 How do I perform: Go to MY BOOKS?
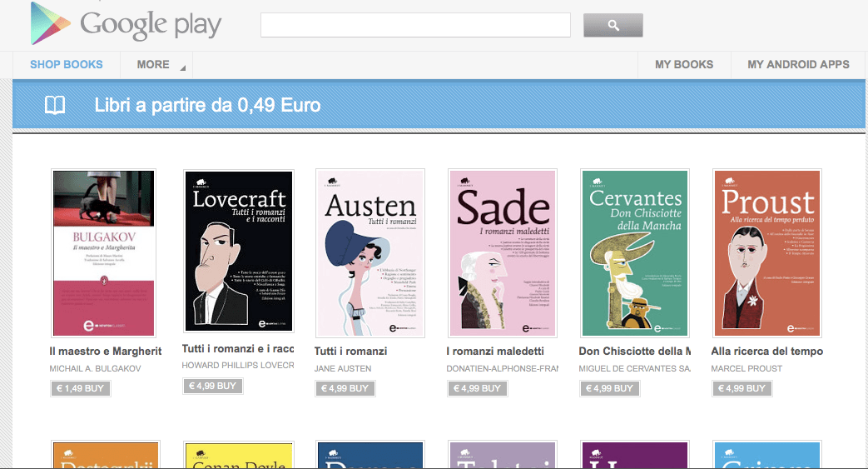[x=683, y=64]
